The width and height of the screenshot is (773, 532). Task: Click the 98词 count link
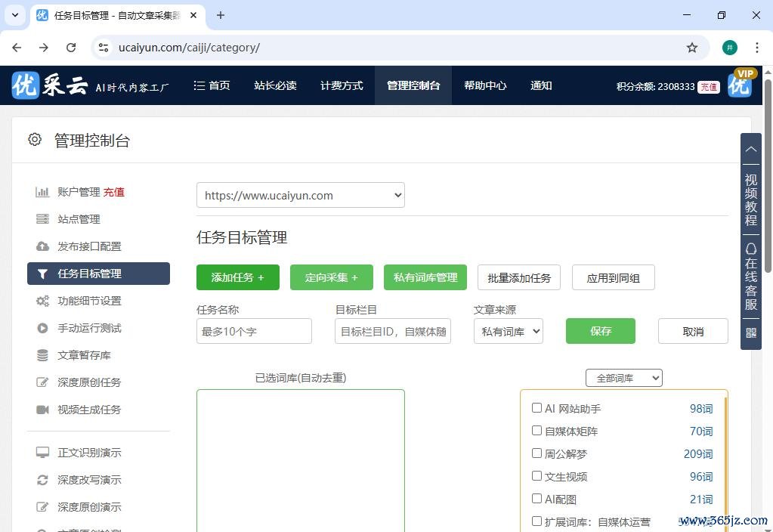(701, 408)
